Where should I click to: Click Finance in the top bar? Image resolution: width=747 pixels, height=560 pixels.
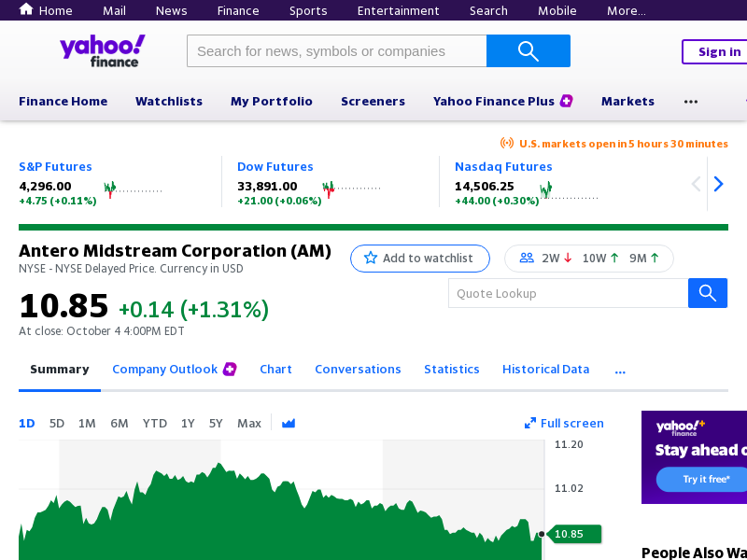pyautogui.click(x=238, y=10)
